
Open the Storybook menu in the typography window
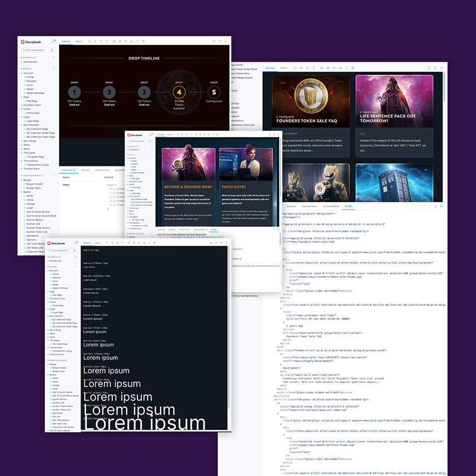tap(76, 243)
